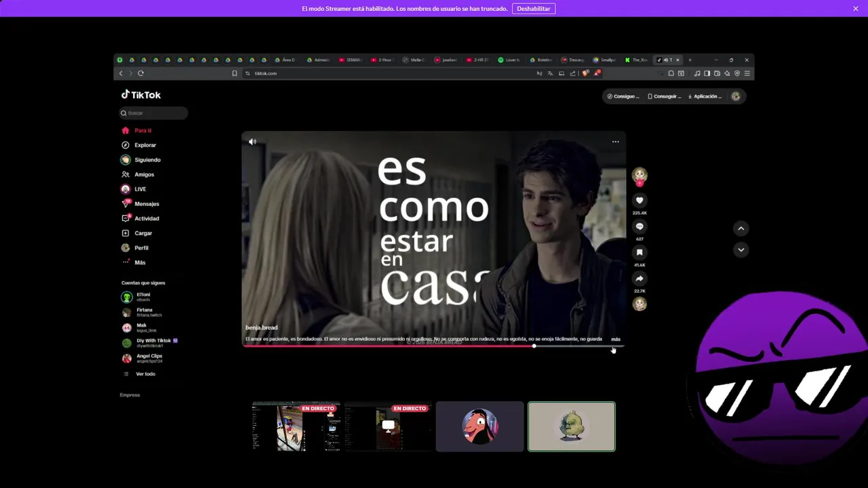Open the Para ti feed

coord(136,130)
